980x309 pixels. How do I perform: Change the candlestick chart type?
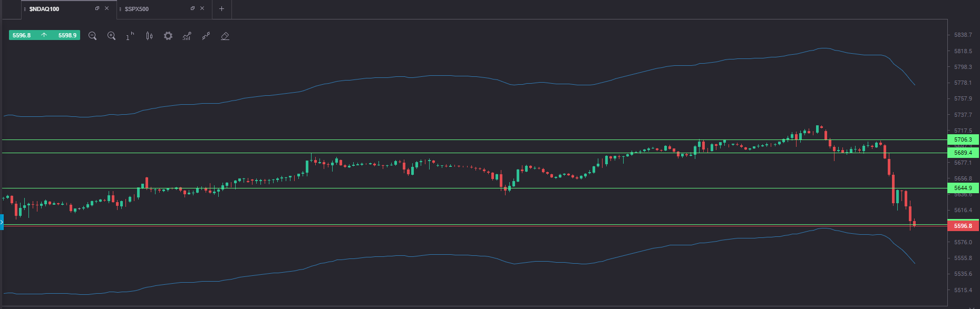pos(149,36)
